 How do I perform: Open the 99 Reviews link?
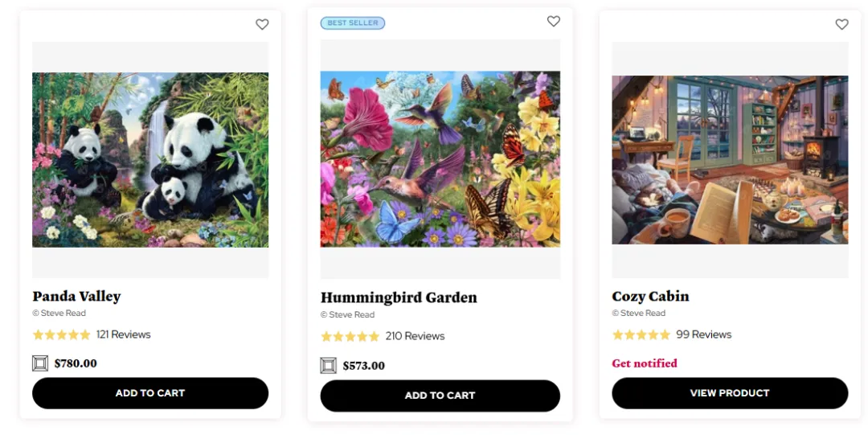[704, 334]
